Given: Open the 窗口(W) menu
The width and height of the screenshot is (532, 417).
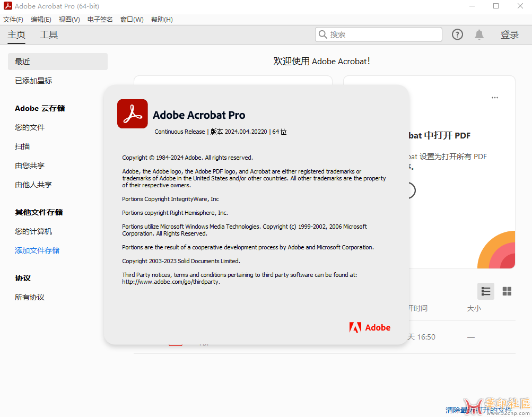Looking at the screenshot, I should [x=132, y=20].
